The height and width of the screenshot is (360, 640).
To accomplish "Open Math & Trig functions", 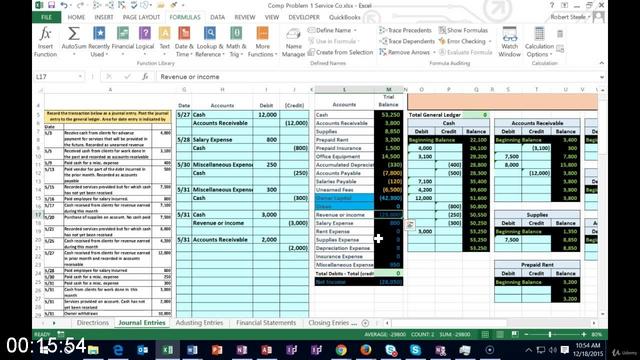I will click(236, 34).
